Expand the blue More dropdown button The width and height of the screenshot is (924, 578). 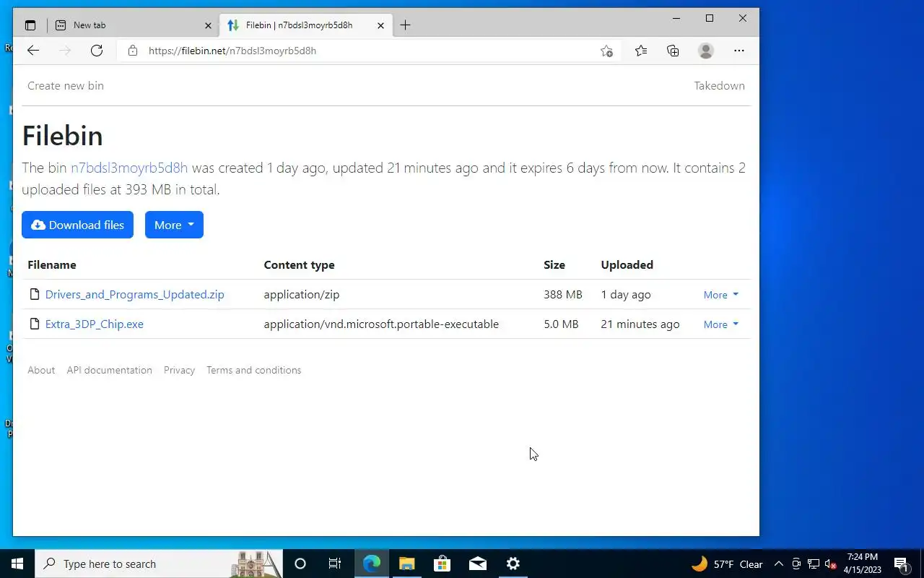coord(174,225)
